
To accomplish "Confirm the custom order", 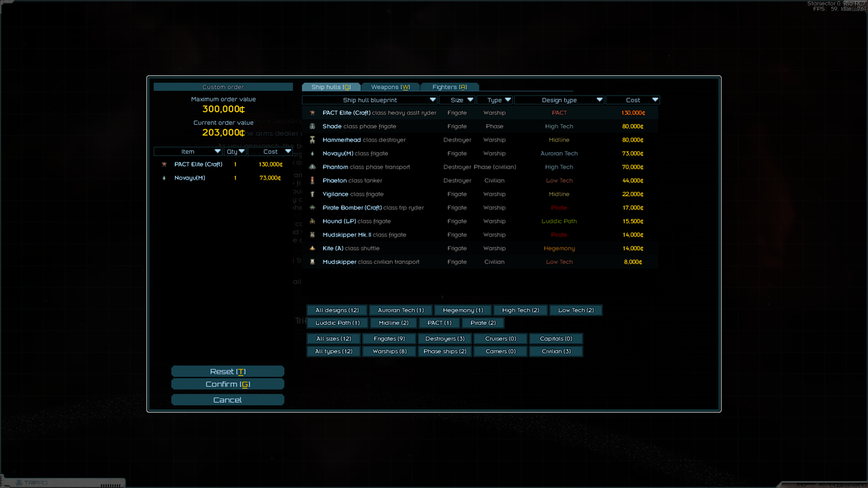I will pos(228,384).
